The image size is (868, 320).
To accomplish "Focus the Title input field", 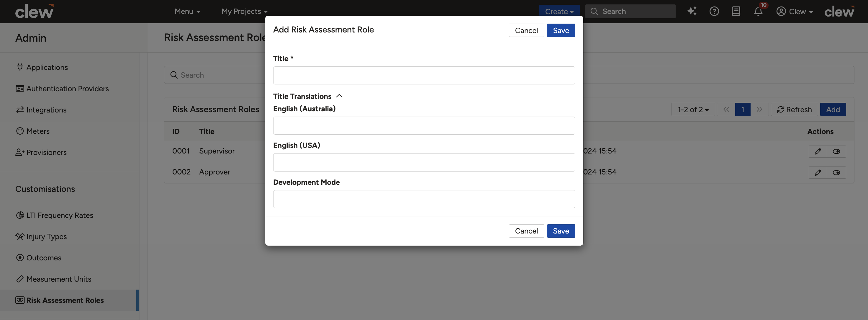I will point(424,75).
